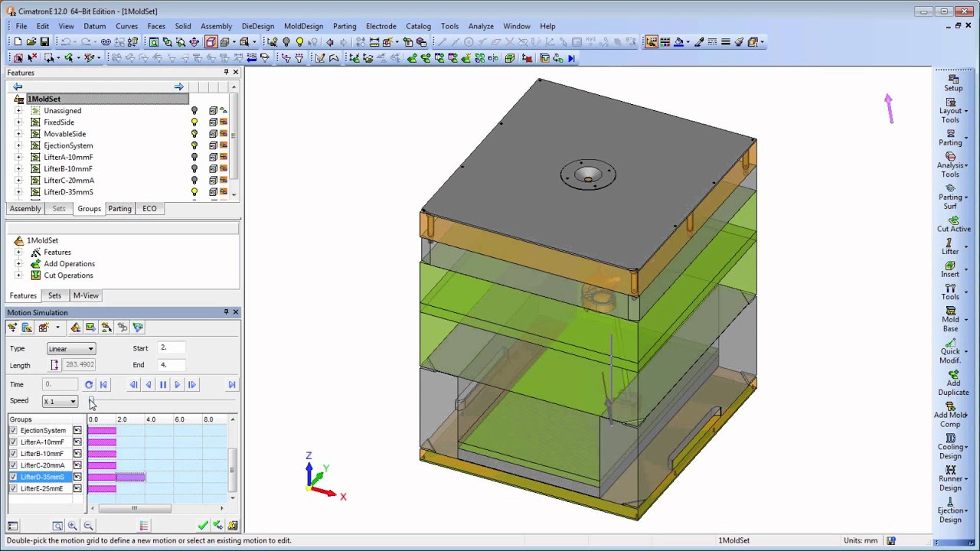Click the zoom out icon below motion grid
The height and width of the screenshot is (551, 980).
(x=88, y=526)
